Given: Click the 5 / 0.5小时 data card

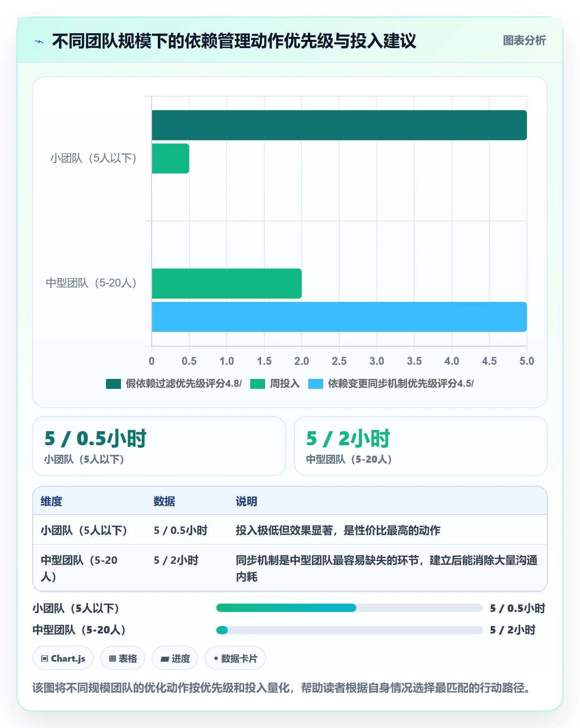Looking at the screenshot, I should 159,446.
